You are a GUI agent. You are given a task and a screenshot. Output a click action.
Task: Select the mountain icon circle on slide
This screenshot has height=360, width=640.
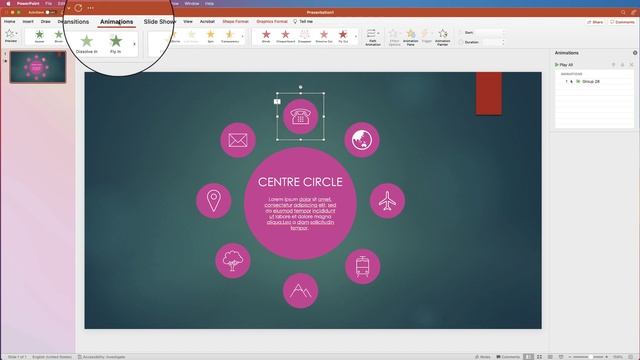click(300, 291)
